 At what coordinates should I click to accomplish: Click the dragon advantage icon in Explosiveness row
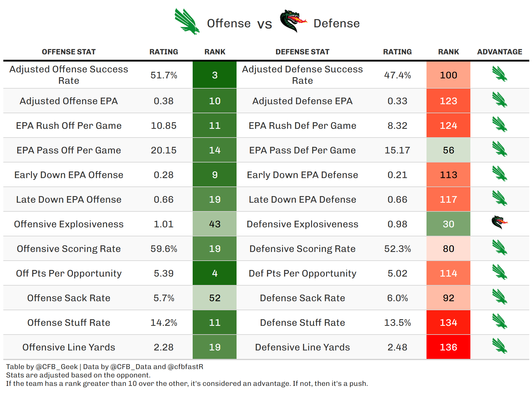point(500,223)
